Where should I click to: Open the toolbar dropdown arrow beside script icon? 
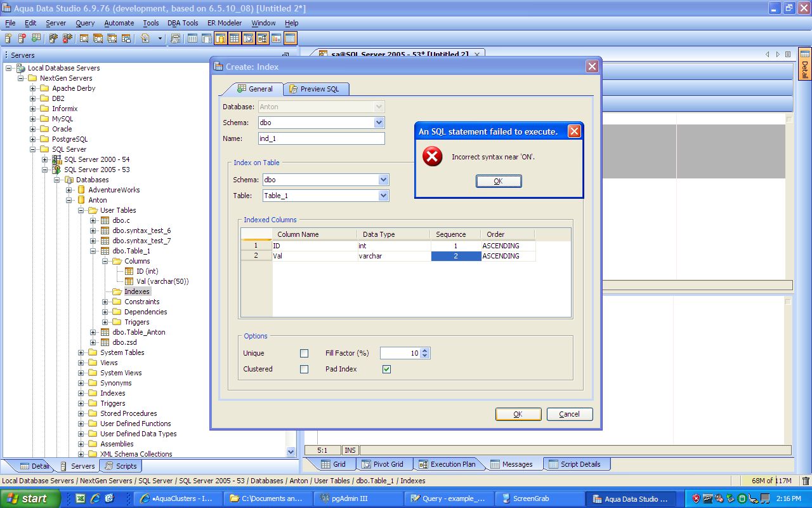(x=160, y=39)
